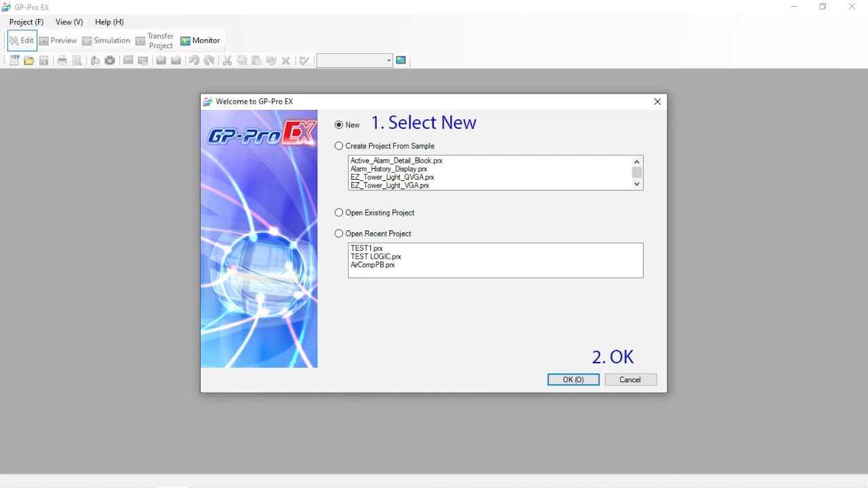Click the New project toolbar icon
This screenshot has width=868, height=488.
[14, 60]
